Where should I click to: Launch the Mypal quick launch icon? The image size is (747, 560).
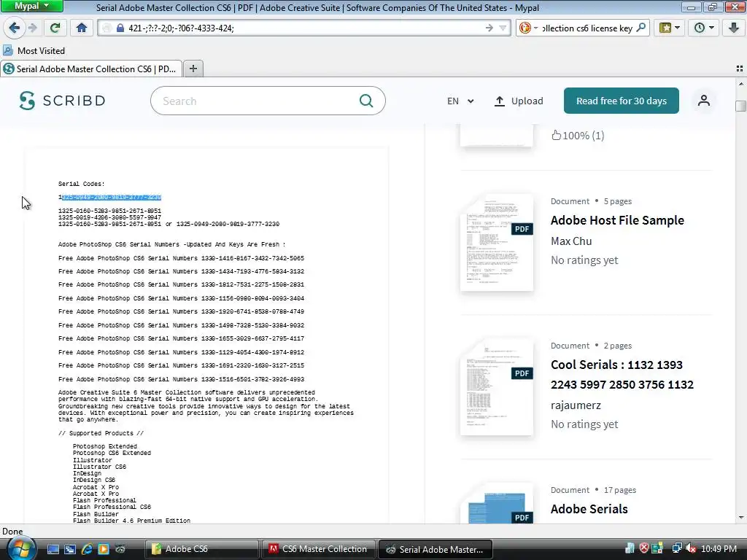(120, 549)
